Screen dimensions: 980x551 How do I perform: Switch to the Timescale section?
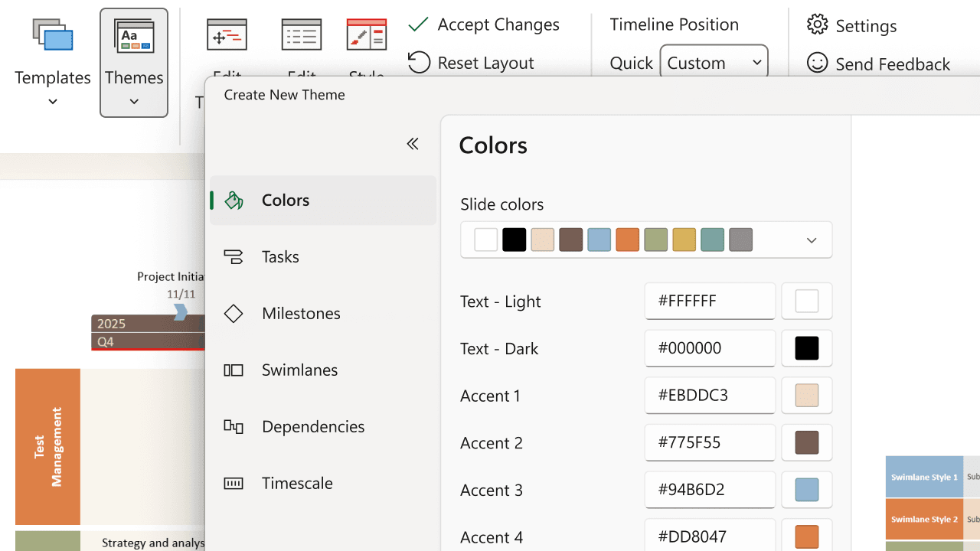click(x=323, y=483)
